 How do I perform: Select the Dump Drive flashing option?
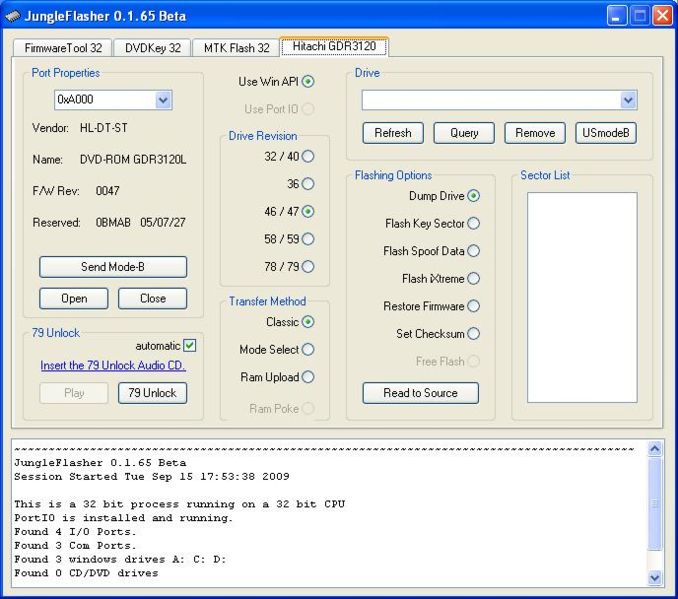473,196
